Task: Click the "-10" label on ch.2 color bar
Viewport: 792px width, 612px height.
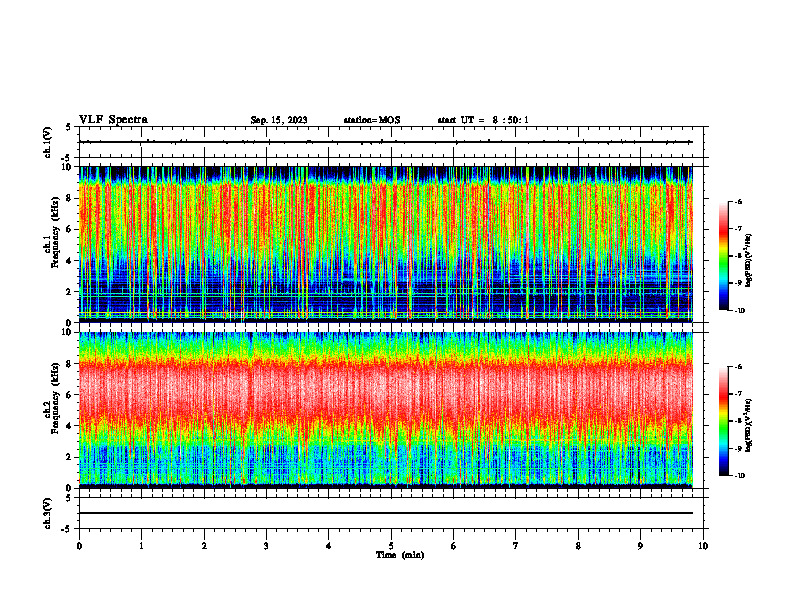Action: tap(739, 476)
